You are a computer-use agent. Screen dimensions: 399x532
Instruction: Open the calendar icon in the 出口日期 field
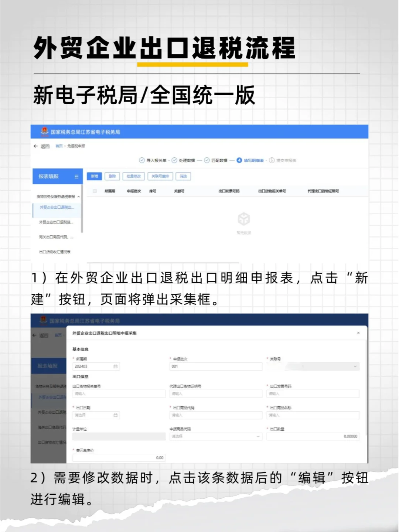pyautogui.click(x=115, y=415)
